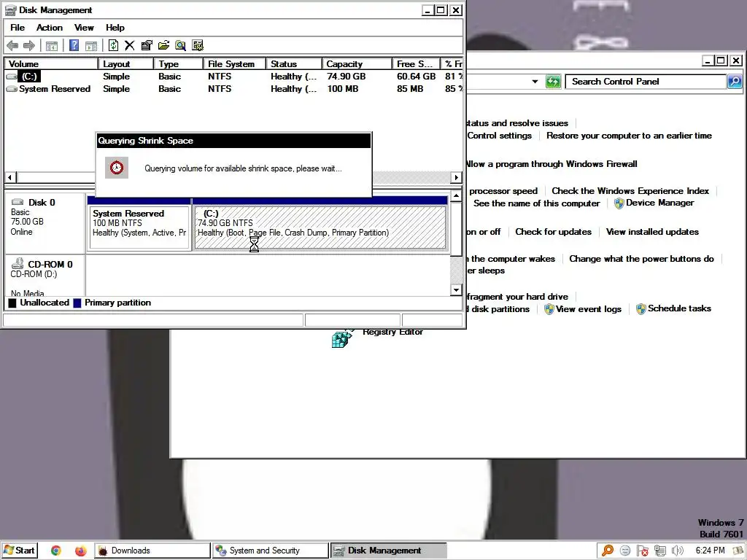Click the Control Panel search magnifier icon
This screenshot has height=560, width=747.
(735, 82)
